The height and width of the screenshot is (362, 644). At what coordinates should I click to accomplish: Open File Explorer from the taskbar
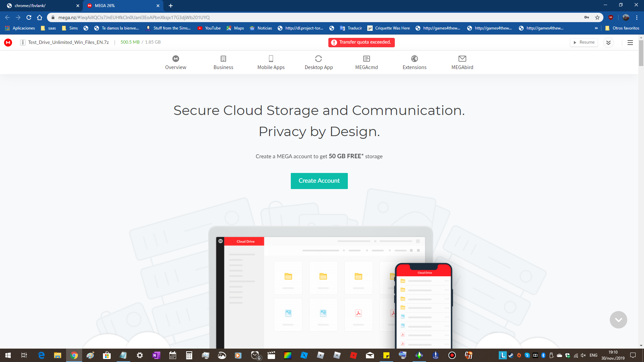tap(58, 355)
